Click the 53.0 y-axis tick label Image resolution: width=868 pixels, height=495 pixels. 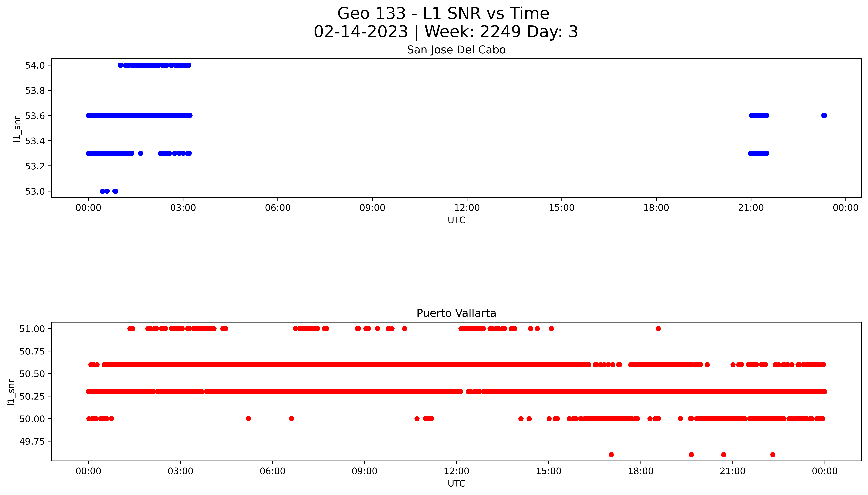pyautogui.click(x=35, y=191)
